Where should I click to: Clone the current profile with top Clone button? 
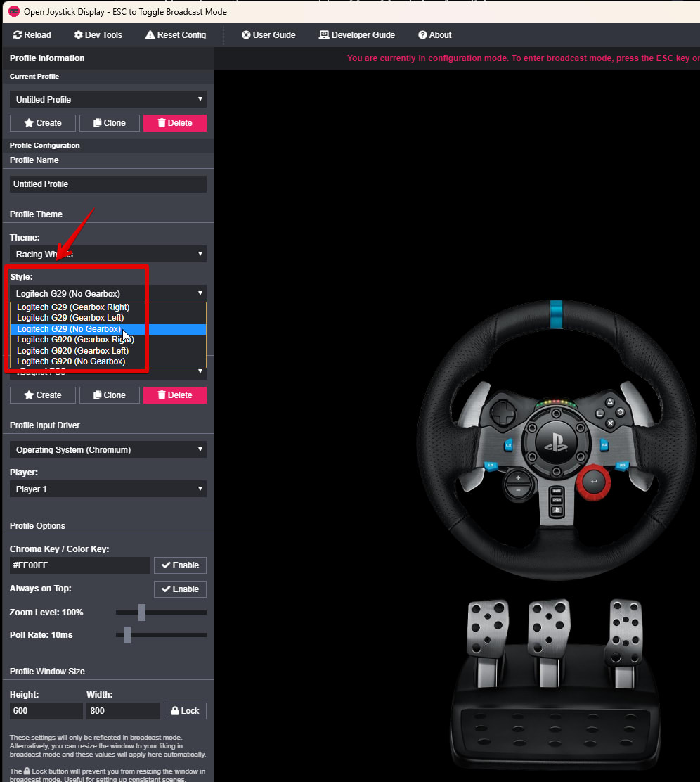pyautogui.click(x=110, y=122)
